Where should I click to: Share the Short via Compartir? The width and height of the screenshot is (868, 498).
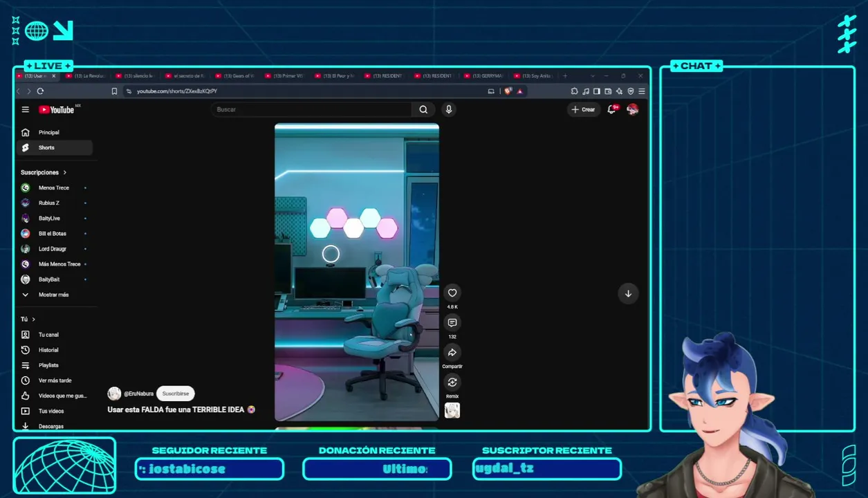coord(452,352)
